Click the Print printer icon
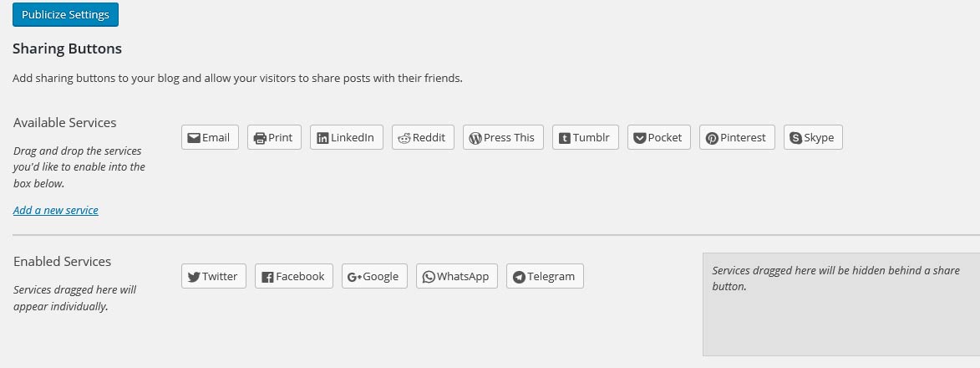Image resolution: width=980 pixels, height=368 pixels. click(x=260, y=138)
